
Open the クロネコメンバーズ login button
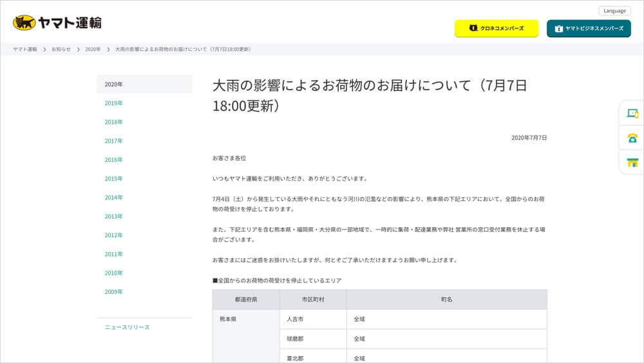click(497, 28)
